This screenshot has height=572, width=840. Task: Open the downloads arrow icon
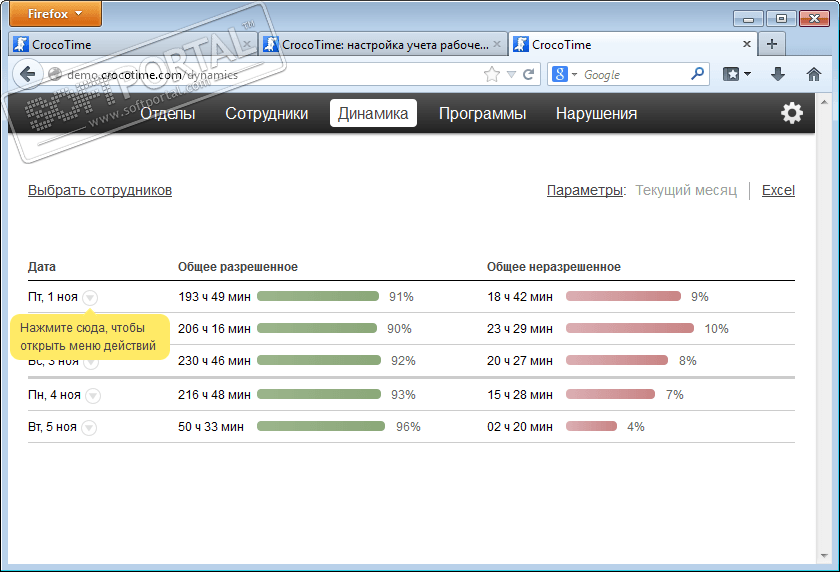pos(778,74)
